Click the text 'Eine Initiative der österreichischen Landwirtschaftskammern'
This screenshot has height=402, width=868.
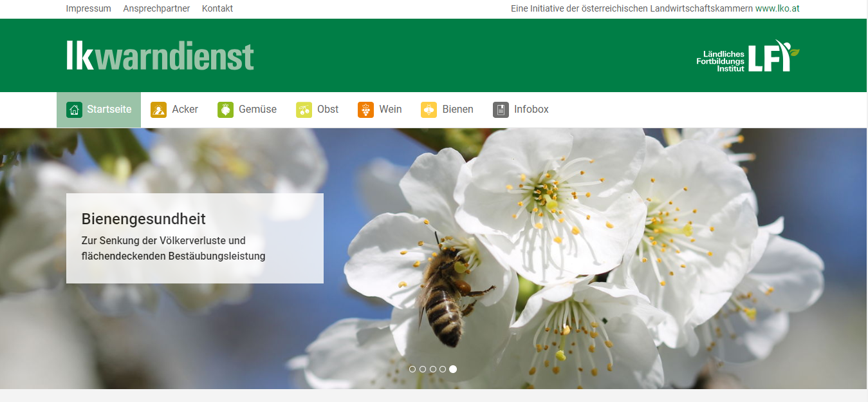(x=632, y=8)
